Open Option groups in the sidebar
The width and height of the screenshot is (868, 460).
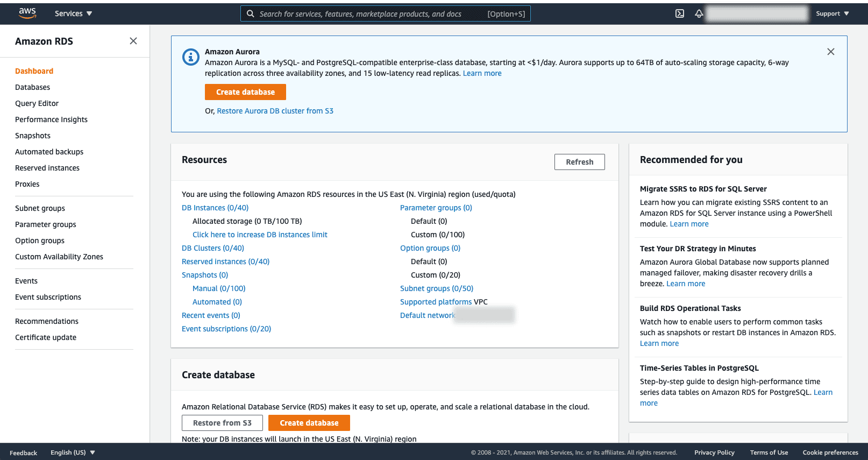[x=40, y=240]
